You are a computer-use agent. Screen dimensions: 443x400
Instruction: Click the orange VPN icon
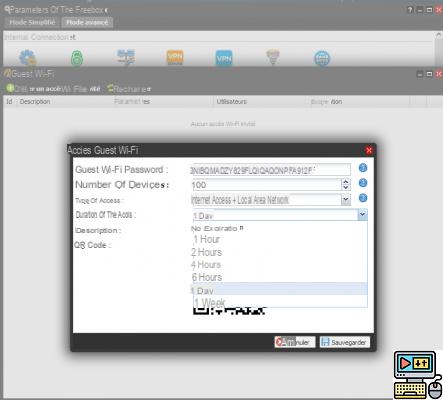tap(175, 57)
